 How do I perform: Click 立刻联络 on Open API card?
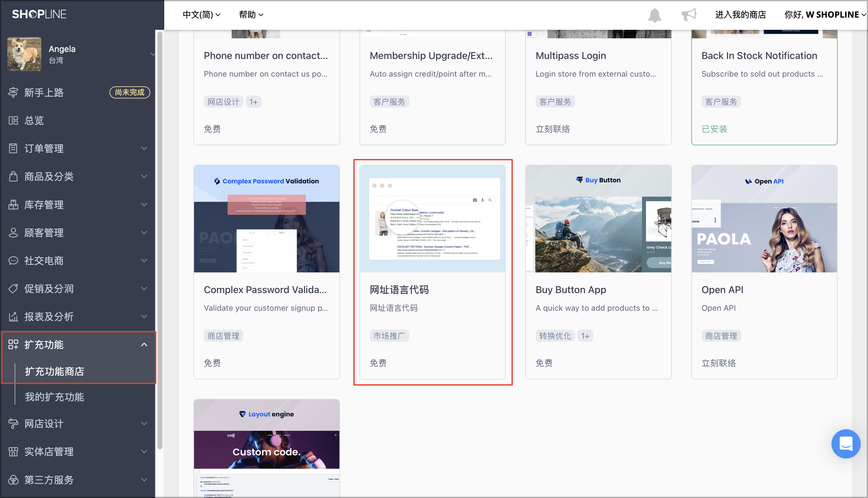(x=718, y=363)
